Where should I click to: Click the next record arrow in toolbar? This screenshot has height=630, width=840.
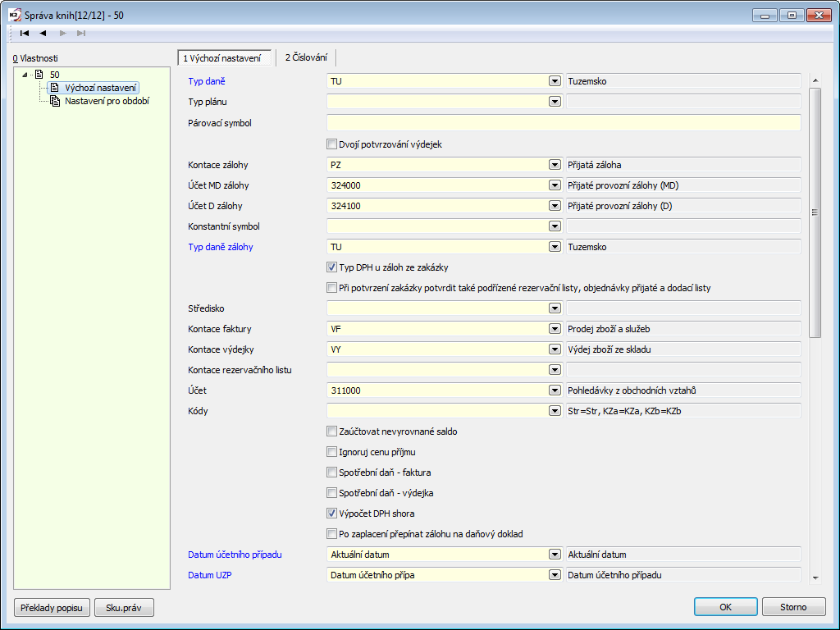tap(63, 33)
